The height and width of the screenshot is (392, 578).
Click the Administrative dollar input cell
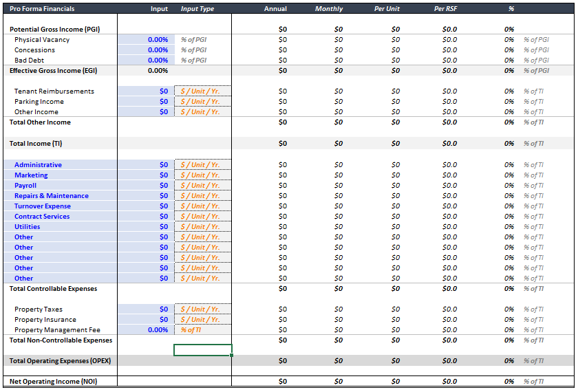click(x=146, y=164)
